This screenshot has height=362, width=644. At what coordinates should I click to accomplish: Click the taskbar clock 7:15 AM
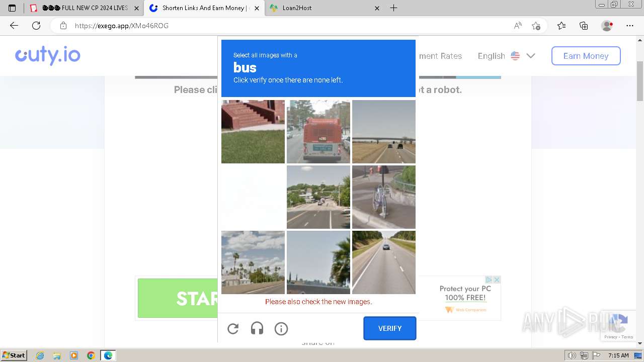tap(618, 355)
